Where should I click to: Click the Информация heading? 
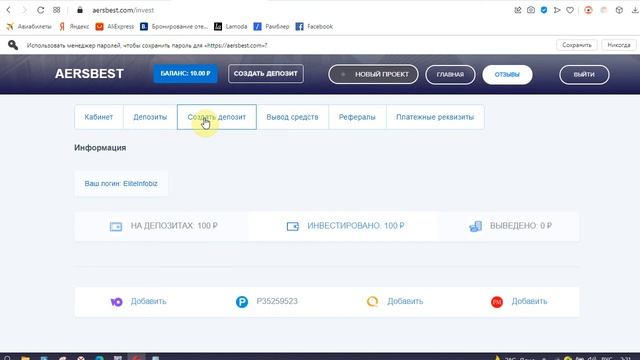point(100,148)
